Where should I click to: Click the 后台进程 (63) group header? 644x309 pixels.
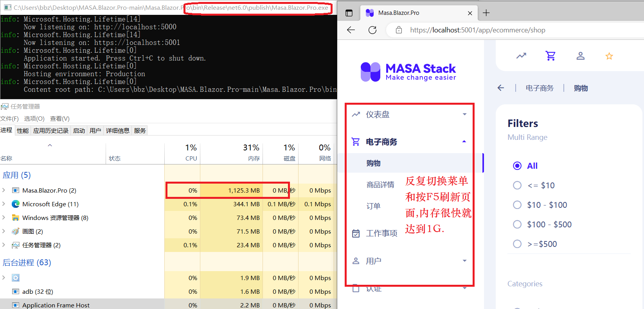click(x=27, y=263)
